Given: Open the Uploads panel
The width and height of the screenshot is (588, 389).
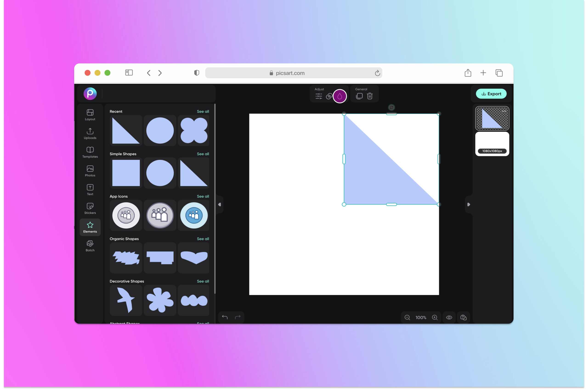Looking at the screenshot, I should pos(89,133).
